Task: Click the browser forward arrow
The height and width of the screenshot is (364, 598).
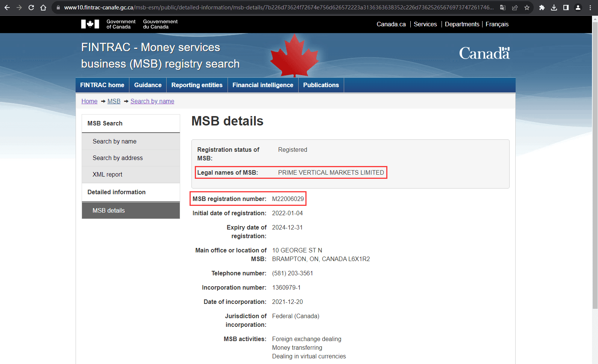Action: click(19, 8)
